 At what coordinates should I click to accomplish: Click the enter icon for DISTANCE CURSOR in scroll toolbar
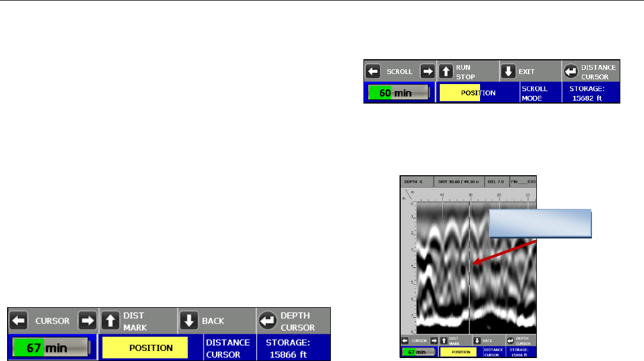tap(571, 72)
